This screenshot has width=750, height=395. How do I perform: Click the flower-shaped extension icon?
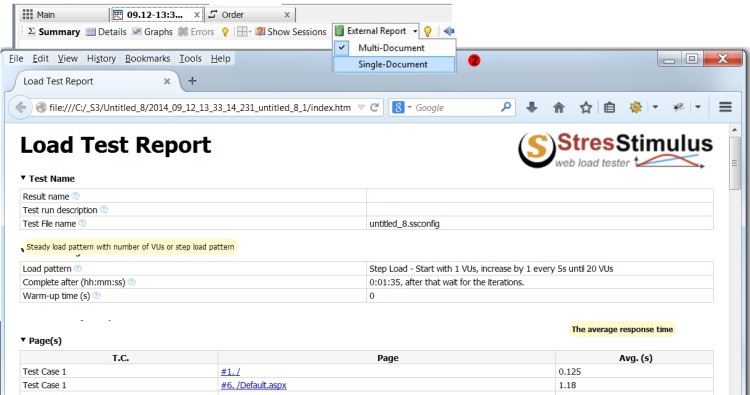[636, 107]
